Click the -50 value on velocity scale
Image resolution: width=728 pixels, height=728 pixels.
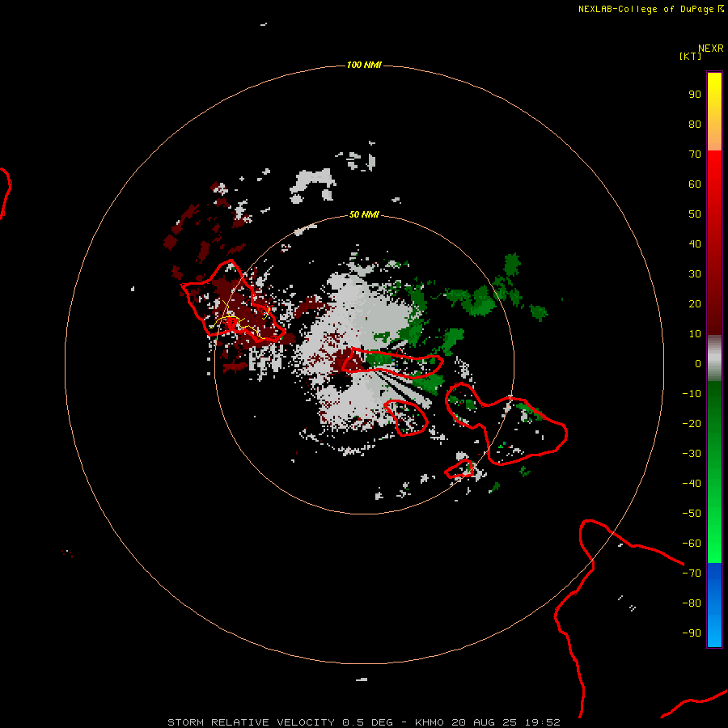point(692,514)
